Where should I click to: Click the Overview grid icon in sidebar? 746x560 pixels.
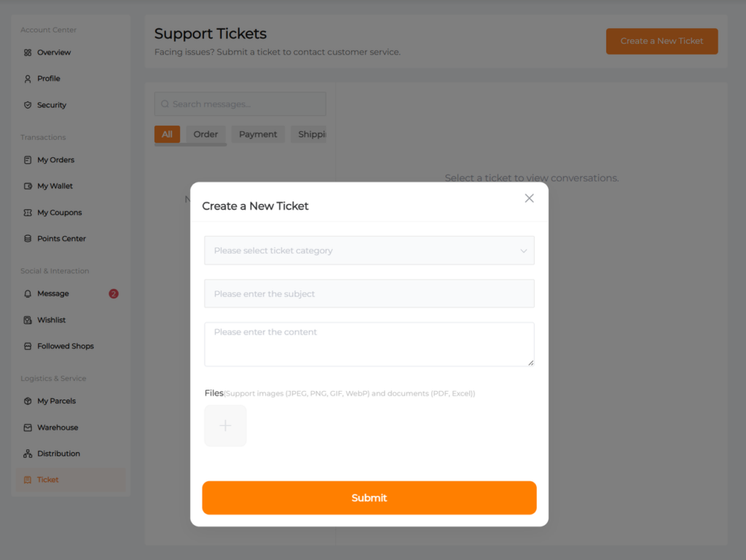pos(28,52)
